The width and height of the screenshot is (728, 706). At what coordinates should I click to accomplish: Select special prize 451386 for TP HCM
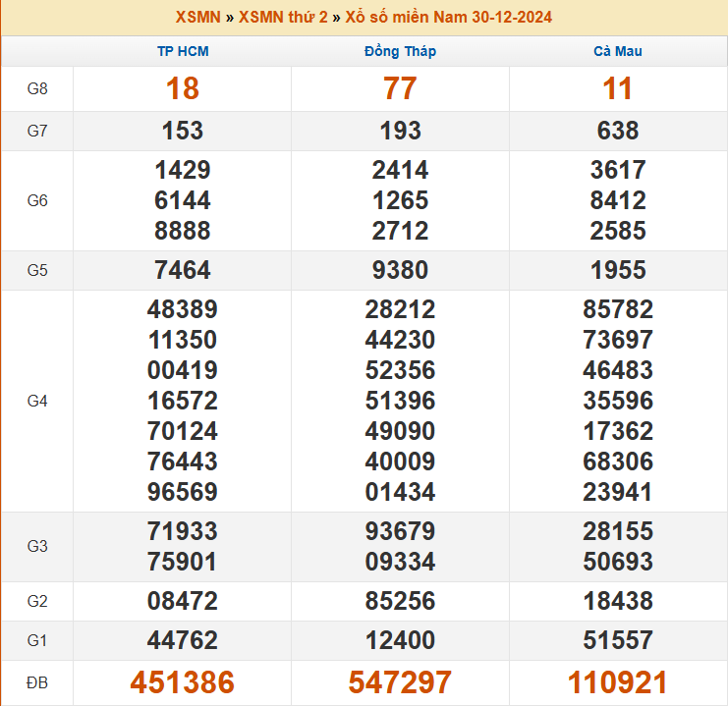[x=183, y=682]
